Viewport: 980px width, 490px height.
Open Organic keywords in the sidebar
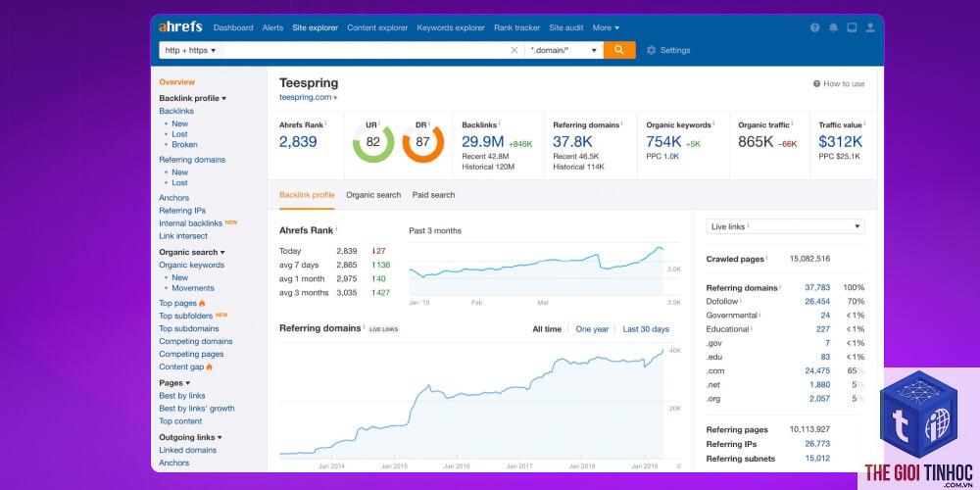[191, 265]
